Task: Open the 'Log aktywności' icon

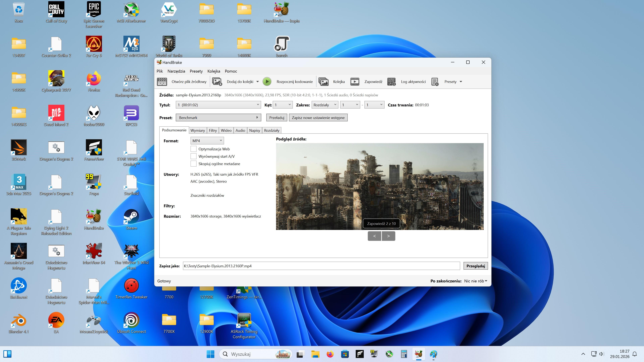Action: coord(391,82)
